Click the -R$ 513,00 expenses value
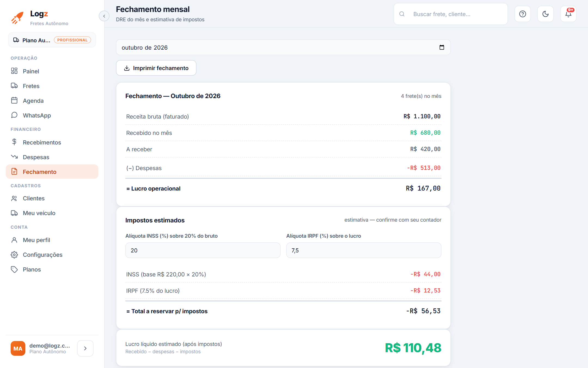 tap(424, 168)
